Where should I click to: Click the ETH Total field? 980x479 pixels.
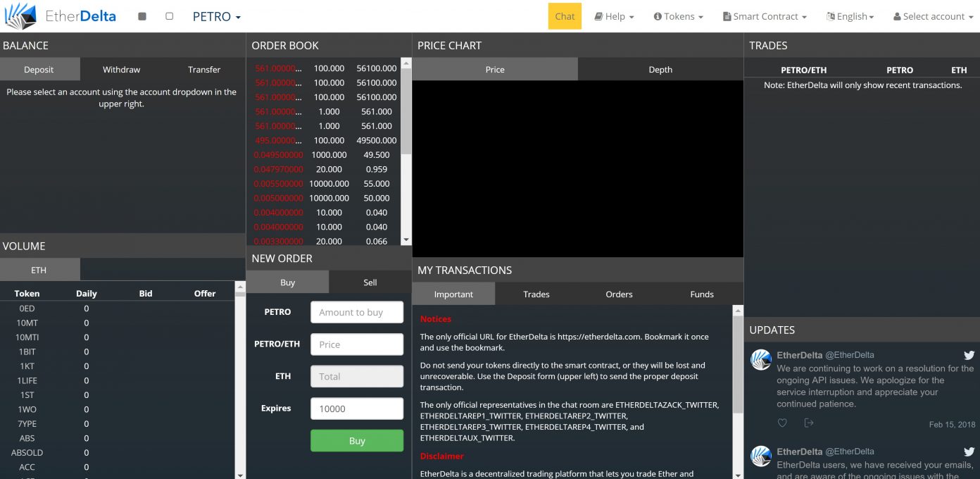coord(357,376)
